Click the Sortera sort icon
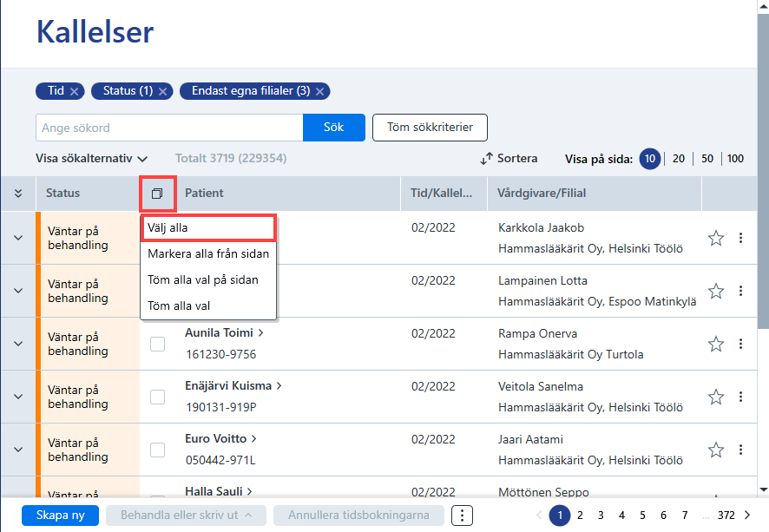The image size is (769, 532). point(486,158)
